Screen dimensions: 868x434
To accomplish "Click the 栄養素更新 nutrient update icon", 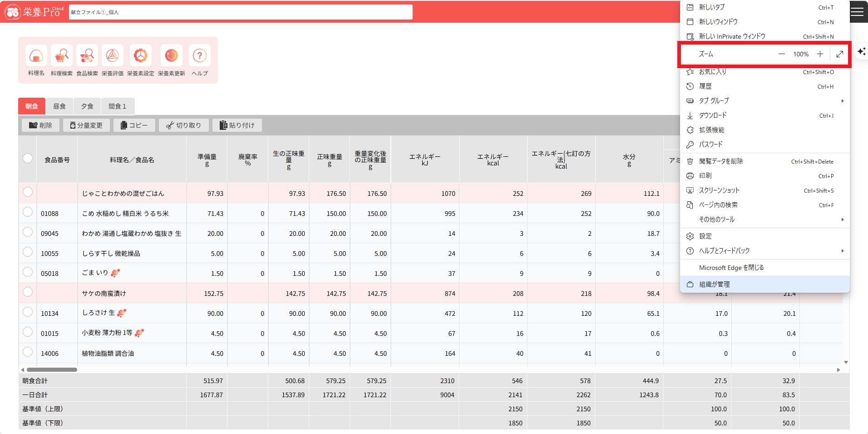I will point(171,56).
